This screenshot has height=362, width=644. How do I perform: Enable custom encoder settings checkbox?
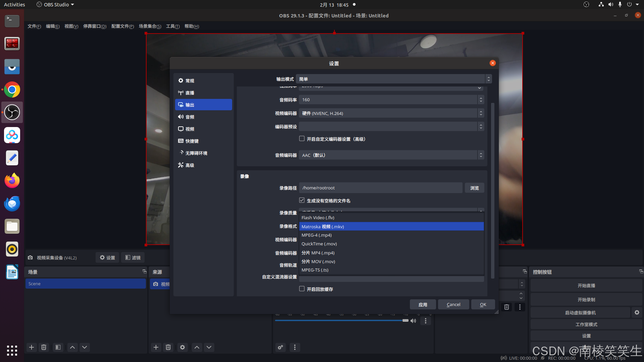pos(302,139)
